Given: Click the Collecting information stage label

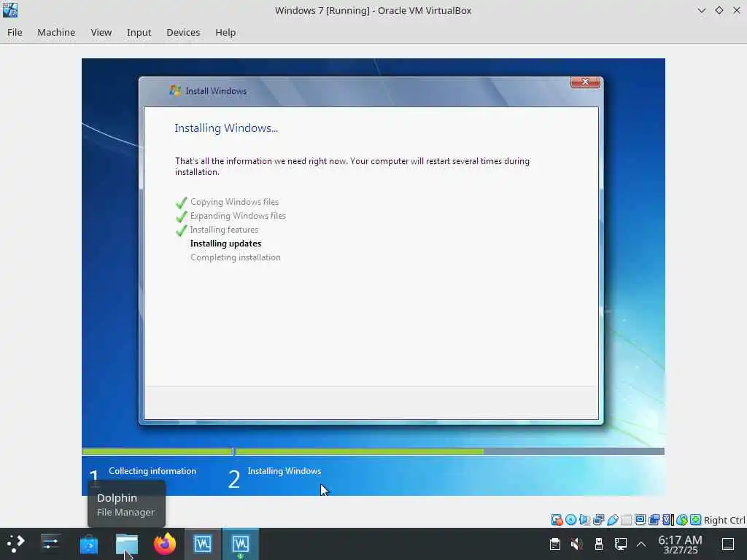Looking at the screenshot, I should tap(152, 471).
